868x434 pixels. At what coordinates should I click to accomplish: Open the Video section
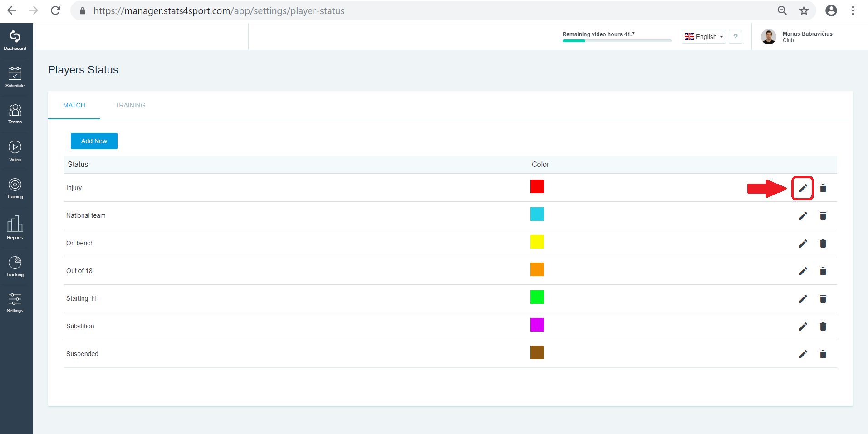[15, 151]
